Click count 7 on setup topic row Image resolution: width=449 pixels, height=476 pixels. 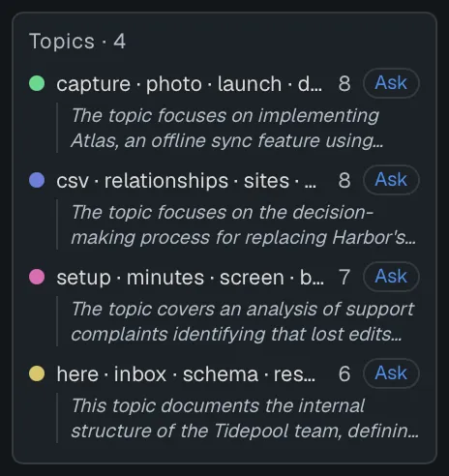coord(344,278)
